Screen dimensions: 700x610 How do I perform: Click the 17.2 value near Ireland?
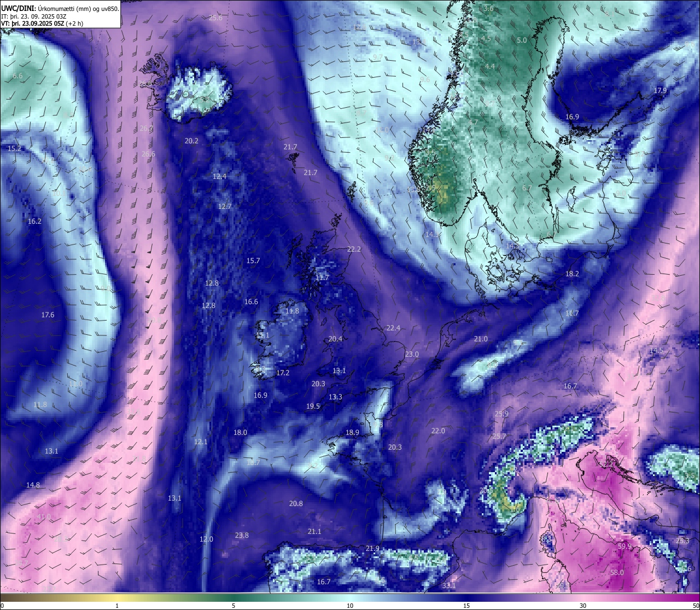coord(283,373)
